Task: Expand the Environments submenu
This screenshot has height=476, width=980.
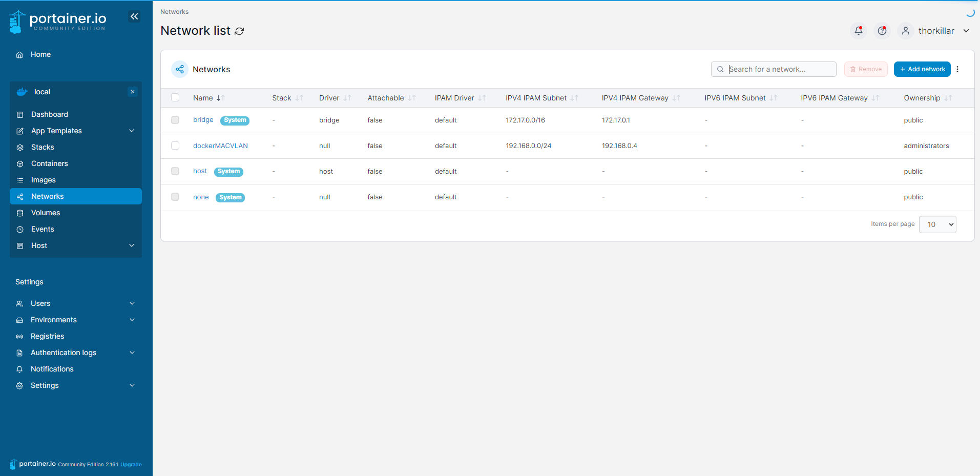Action: (x=132, y=320)
